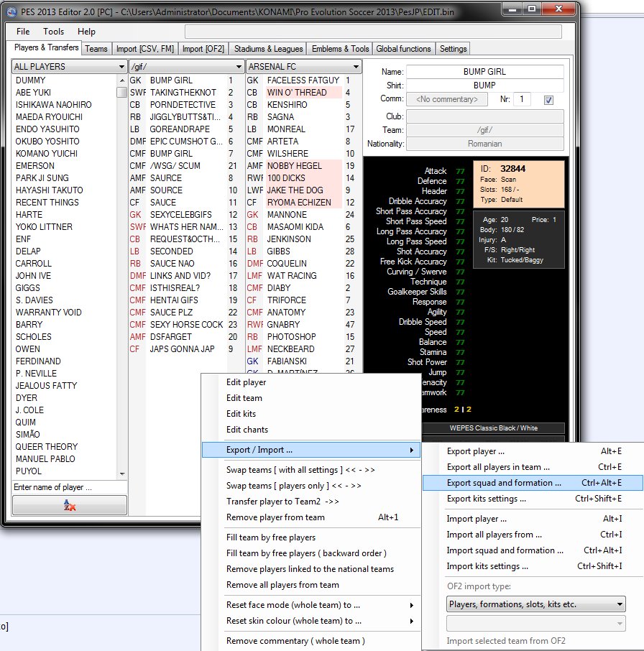Click Export kits settings
644x651 pixels.
tap(533, 498)
